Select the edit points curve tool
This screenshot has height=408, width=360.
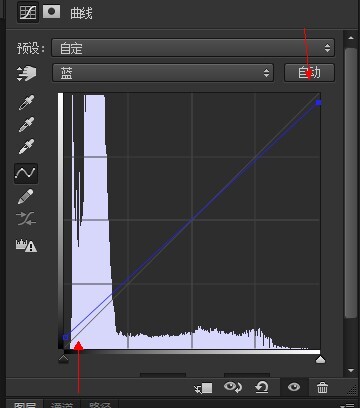[26, 173]
